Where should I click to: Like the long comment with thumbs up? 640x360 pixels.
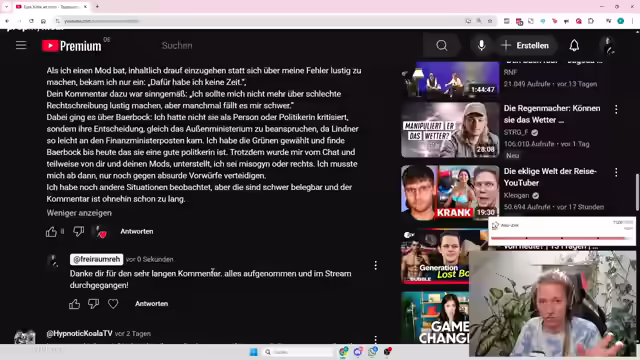click(x=51, y=231)
